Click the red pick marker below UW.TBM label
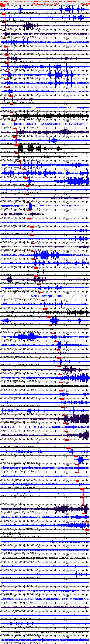The height and width of the screenshot is (644, 90). coord(45,309)
